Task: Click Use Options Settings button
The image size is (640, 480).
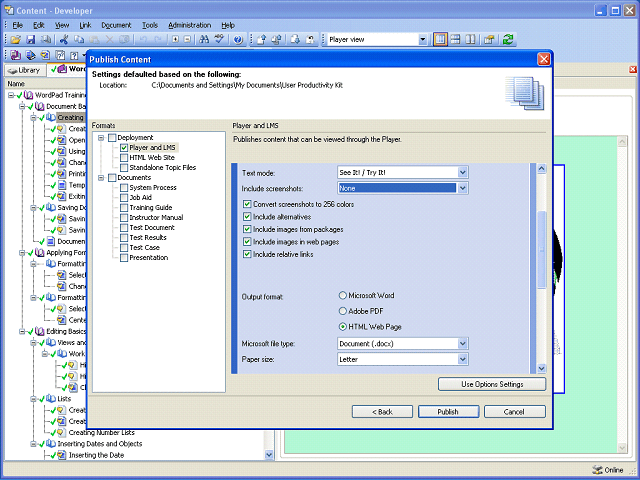Action: click(492, 384)
